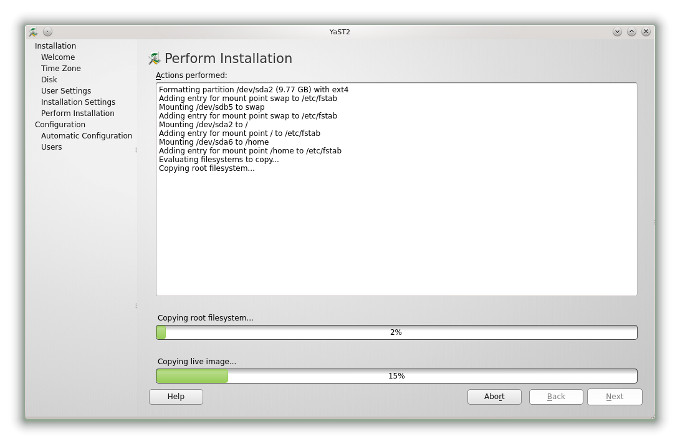Select the User Settings step
The image size is (680, 444).
[x=66, y=91]
